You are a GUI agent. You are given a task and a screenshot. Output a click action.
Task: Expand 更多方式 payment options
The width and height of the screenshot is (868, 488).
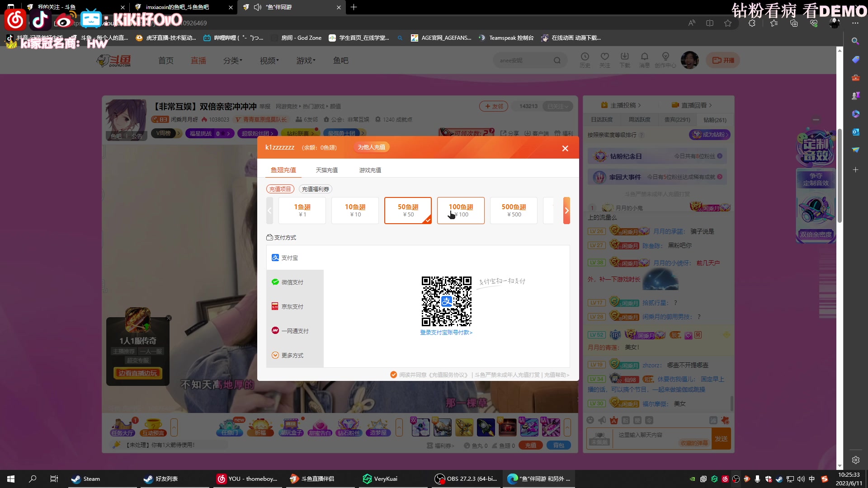[x=295, y=355]
